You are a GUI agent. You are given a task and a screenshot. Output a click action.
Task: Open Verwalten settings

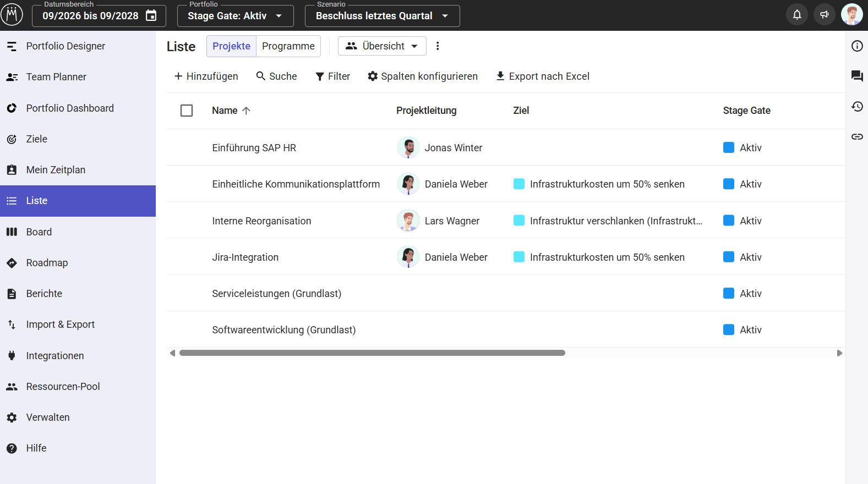click(78, 417)
